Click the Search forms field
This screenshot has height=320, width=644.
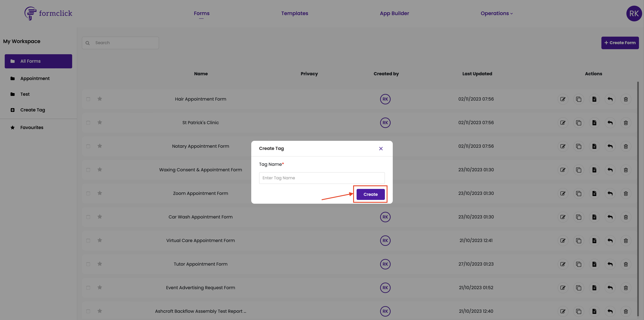(x=120, y=43)
